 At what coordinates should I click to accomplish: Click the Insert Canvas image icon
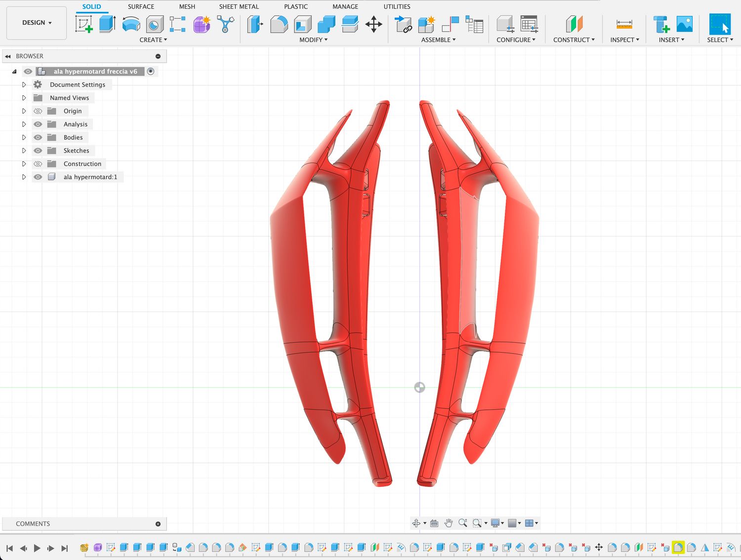click(x=684, y=24)
